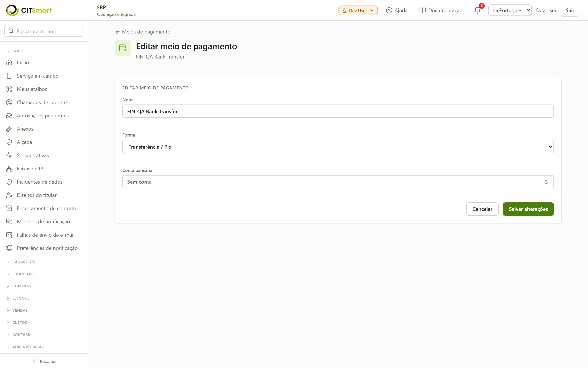Click the Sessões ativas activity icon
This screenshot has width=588, height=368.
(x=9, y=155)
